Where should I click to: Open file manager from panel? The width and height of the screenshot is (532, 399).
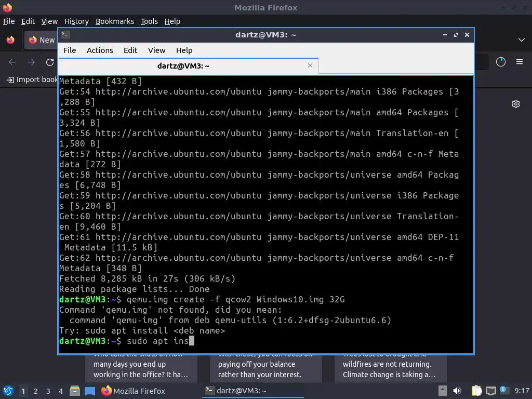click(x=75, y=391)
